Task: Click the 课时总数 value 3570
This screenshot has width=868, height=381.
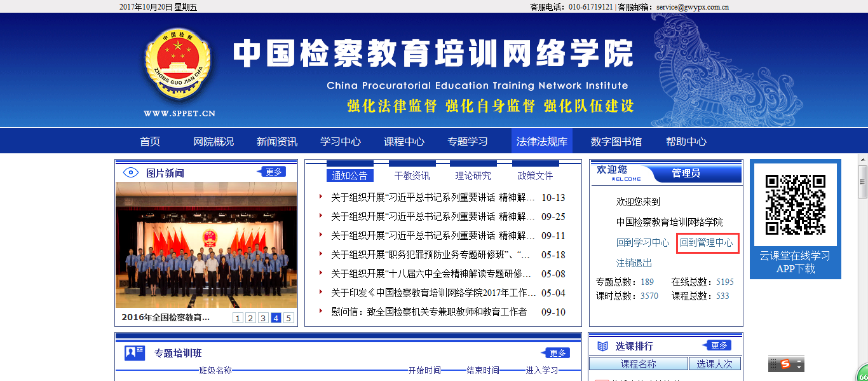Action: coord(649,296)
